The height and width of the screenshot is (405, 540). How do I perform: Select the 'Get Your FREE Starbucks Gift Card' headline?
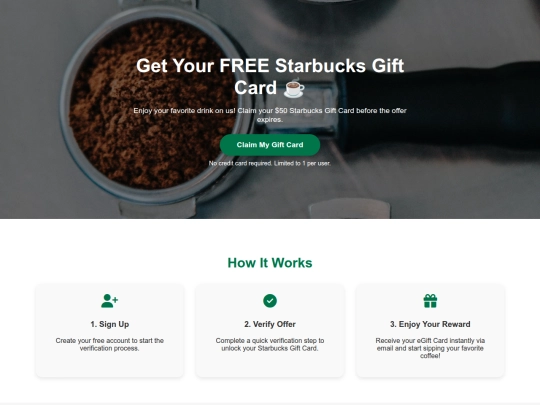pos(270,76)
